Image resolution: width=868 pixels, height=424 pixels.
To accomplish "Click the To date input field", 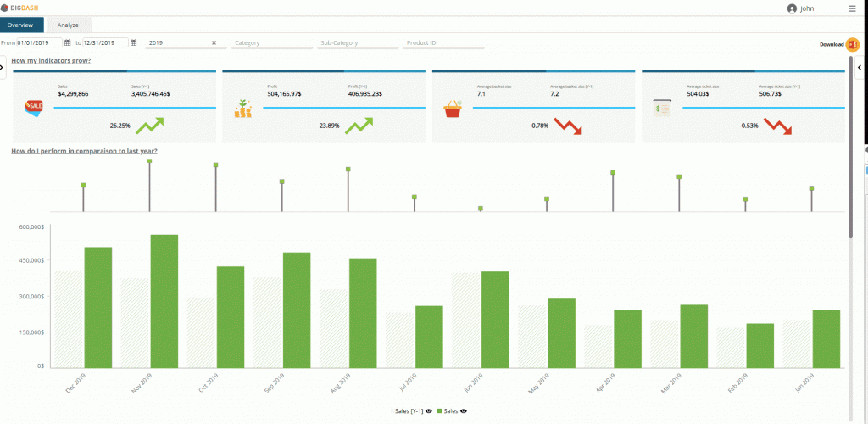I will pyautogui.click(x=106, y=42).
